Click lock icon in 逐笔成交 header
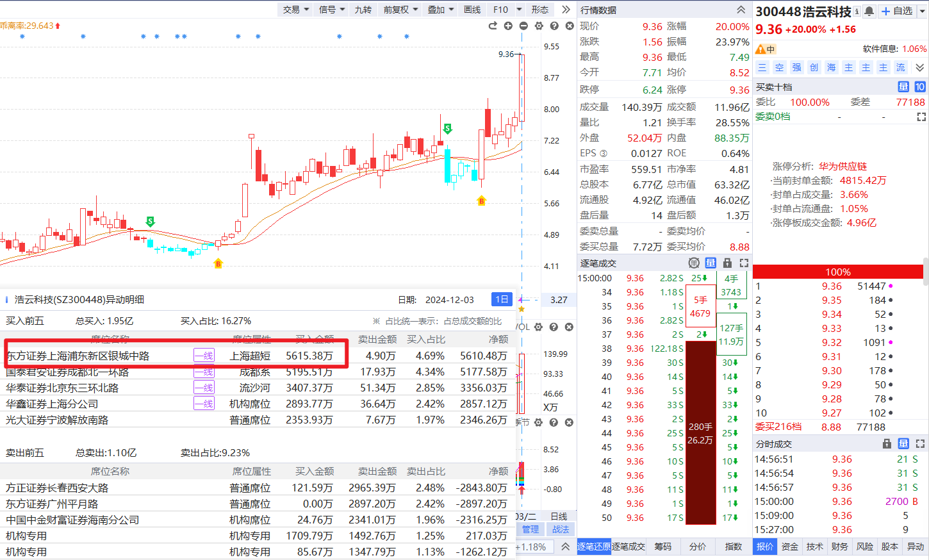This screenshot has width=929, height=560. click(x=727, y=263)
